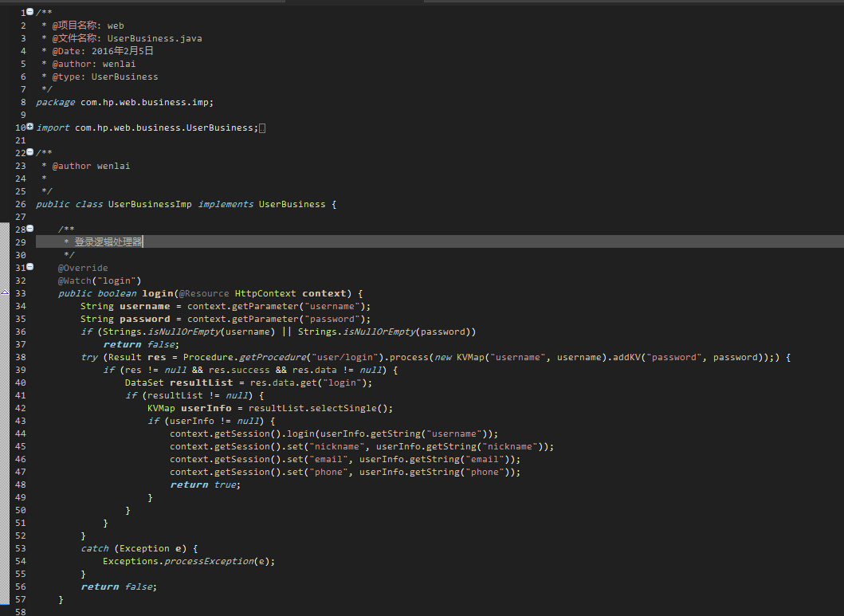The height and width of the screenshot is (616, 844).
Task: Expand the folded imports at line 10
Action: tap(30, 127)
